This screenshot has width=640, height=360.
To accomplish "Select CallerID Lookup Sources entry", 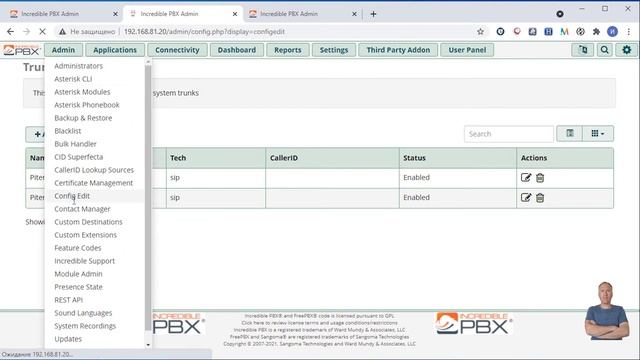I will click(94, 170).
